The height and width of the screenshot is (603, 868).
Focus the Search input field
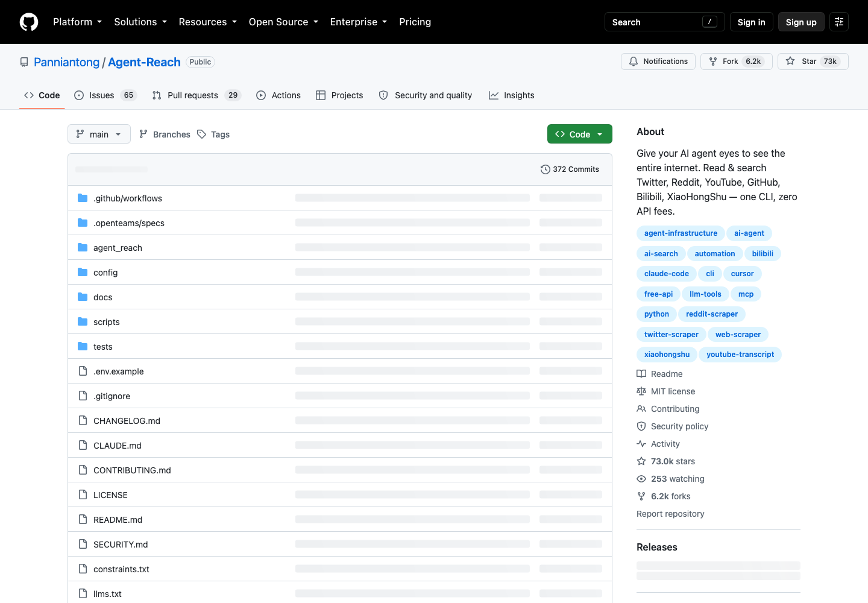(664, 22)
